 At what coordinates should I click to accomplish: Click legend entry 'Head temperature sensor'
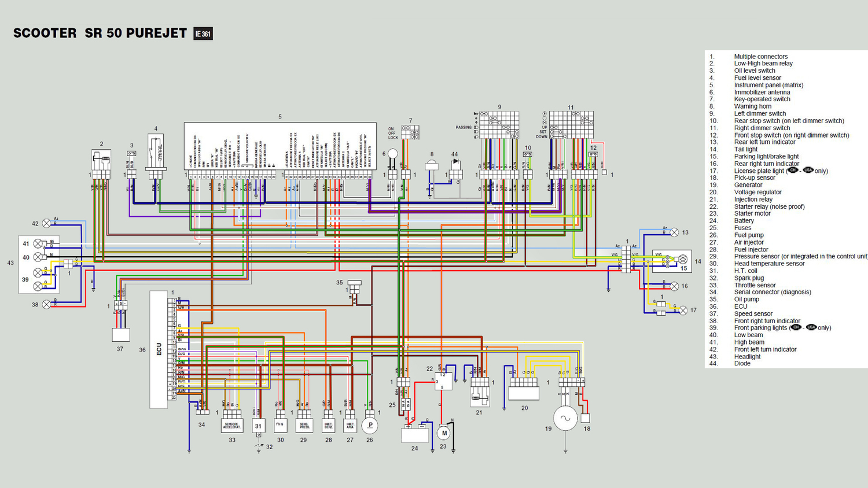click(x=769, y=263)
